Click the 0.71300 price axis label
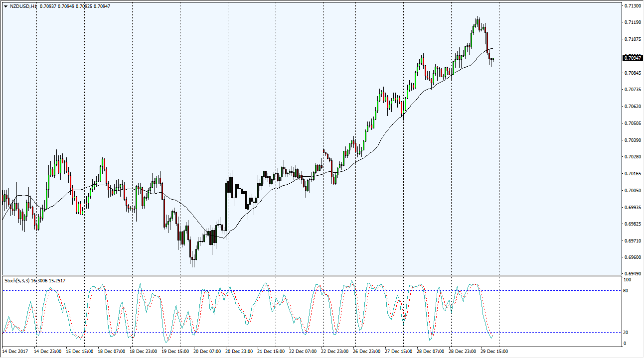Viewport: 644px width, 358px height. [632, 6]
